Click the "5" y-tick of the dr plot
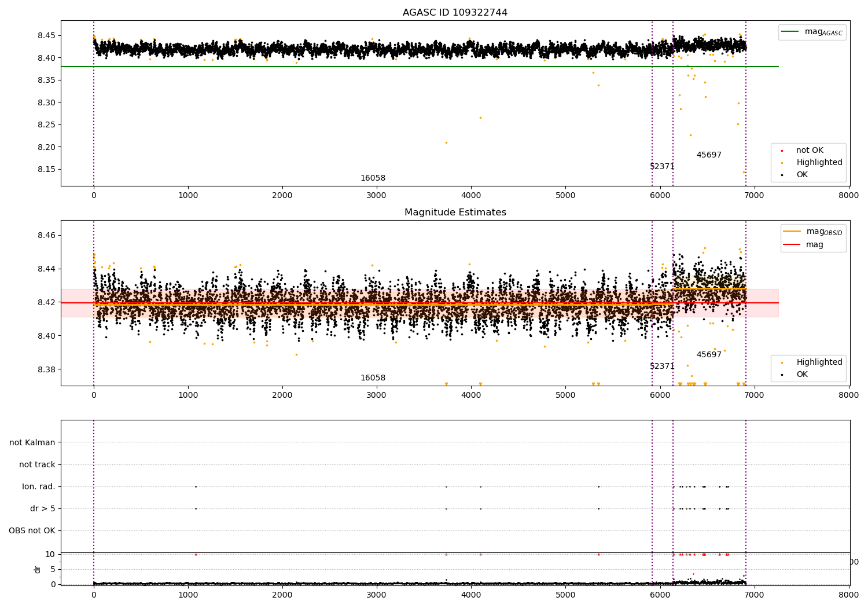Image resolution: width=868 pixels, height=608 pixels. (53, 570)
